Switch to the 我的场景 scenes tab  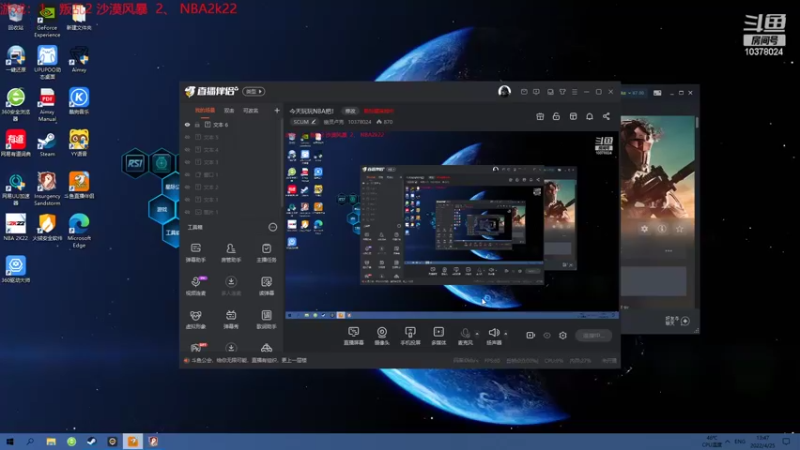point(205,110)
